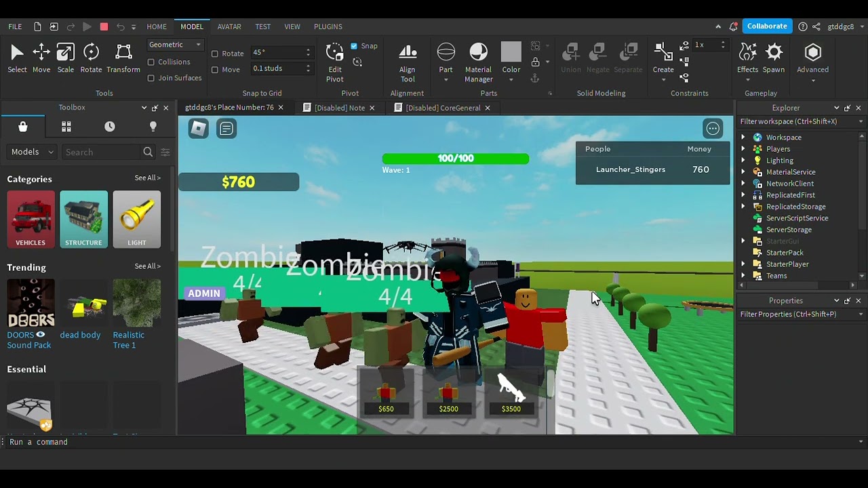Expand the Color picker dropdown arrow

[x=511, y=80]
